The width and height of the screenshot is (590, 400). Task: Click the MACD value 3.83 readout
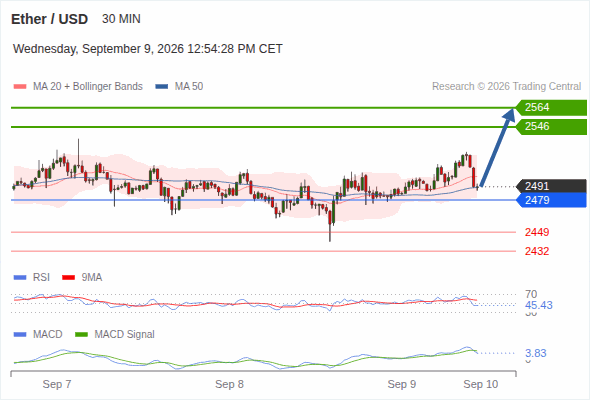[x=535, y=353]
